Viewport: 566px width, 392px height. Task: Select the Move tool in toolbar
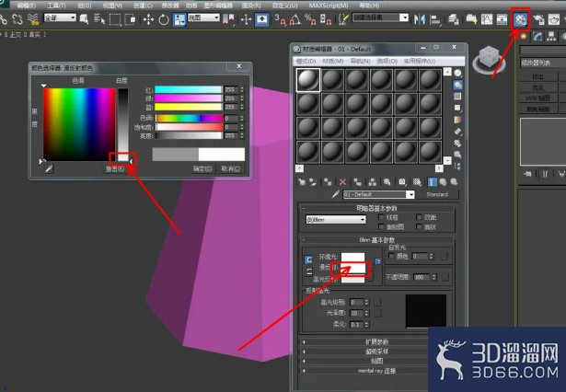148,19
